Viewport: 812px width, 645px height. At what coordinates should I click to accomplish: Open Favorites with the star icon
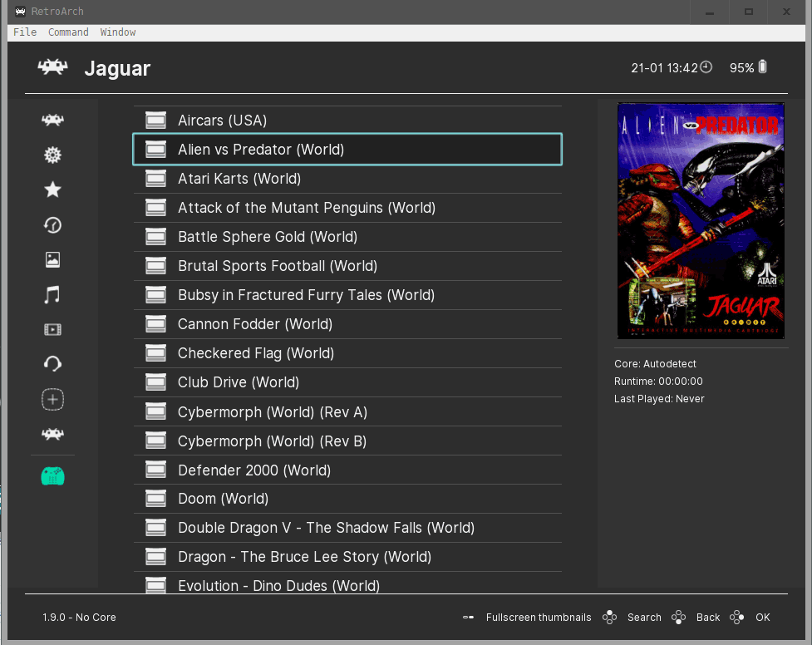[x=52, y=190]
